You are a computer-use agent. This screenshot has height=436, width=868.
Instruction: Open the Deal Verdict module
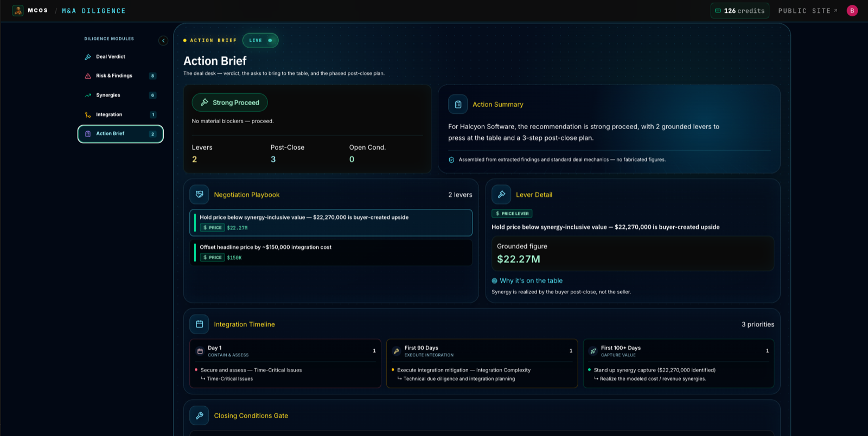(120, 57)
